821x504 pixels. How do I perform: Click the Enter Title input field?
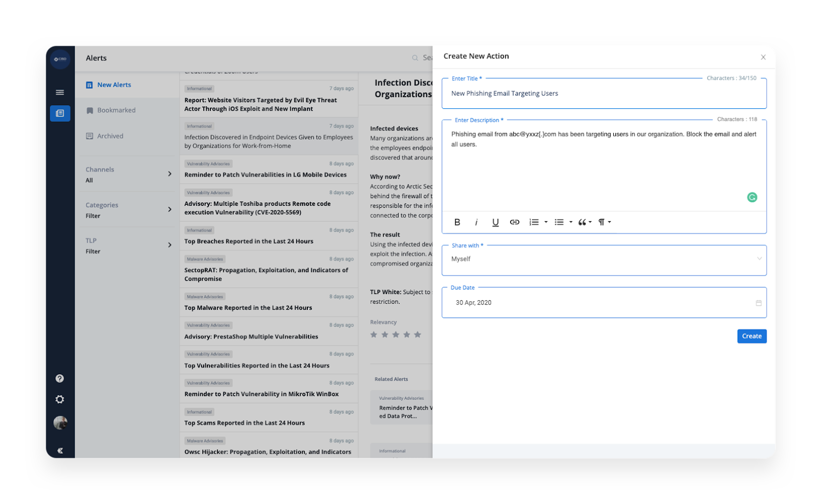pos(604,93)
